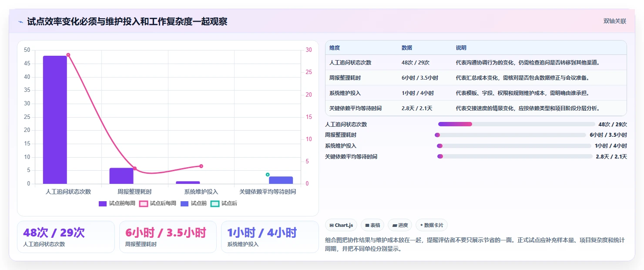Click the progress value 48次 / 29次
This screenshot has width=644, height=270.
pos(613,124)
